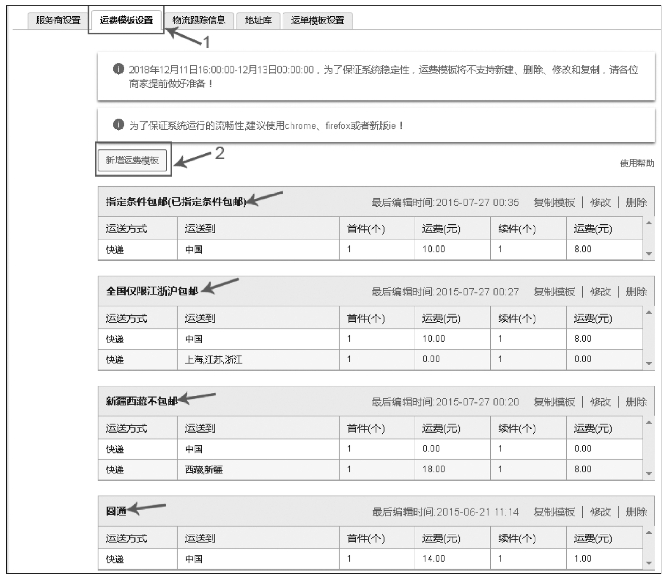Click 最后编辑时间 2015-07-27 00:35 text
672x586 pixels.
pos(445,202)
